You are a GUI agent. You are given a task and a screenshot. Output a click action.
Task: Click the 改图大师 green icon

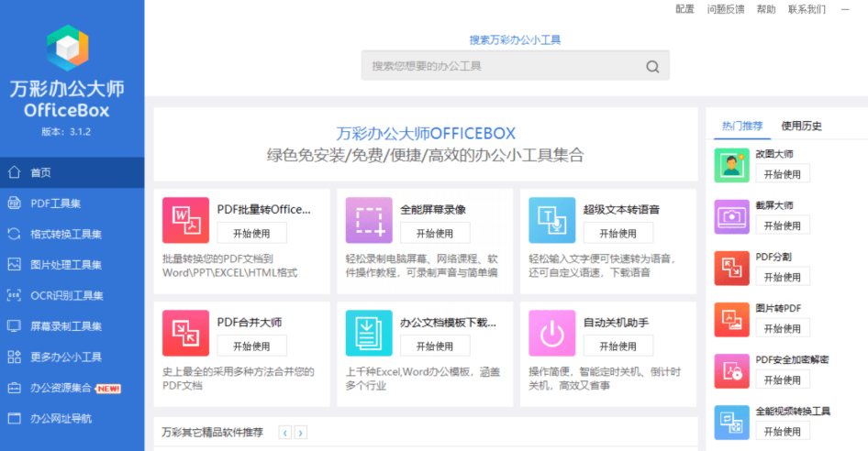point(732,165)
